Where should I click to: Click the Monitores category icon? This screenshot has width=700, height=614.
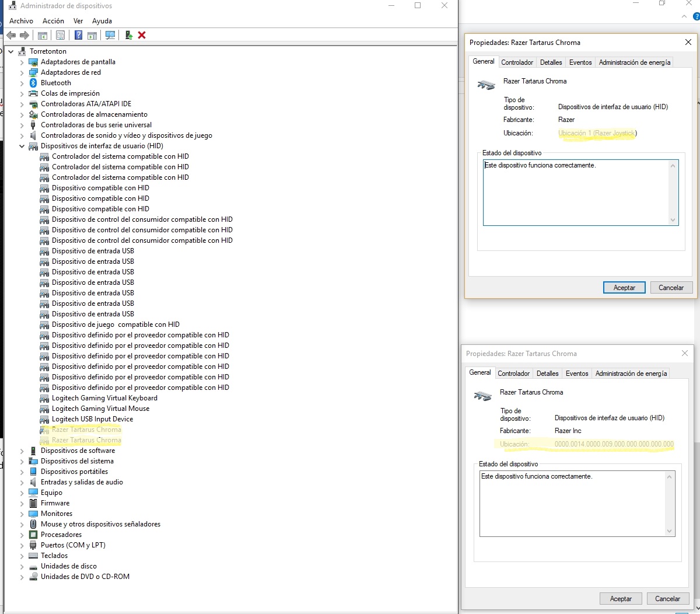(33, 514)
